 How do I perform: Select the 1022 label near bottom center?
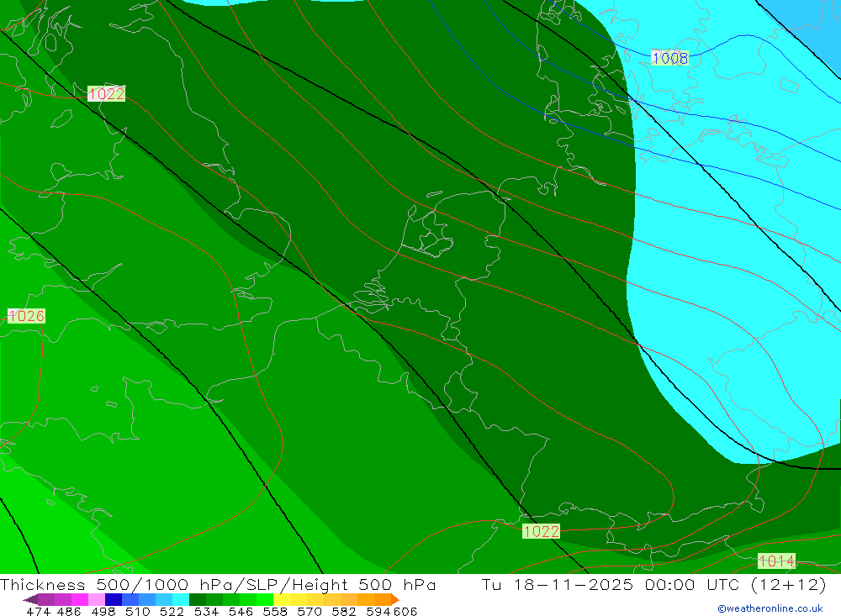coord(541,531)
